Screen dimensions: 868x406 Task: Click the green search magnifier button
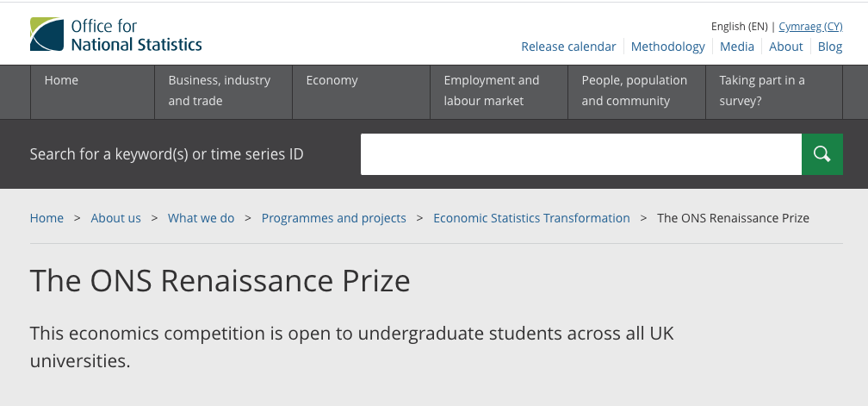pos(822,154)
